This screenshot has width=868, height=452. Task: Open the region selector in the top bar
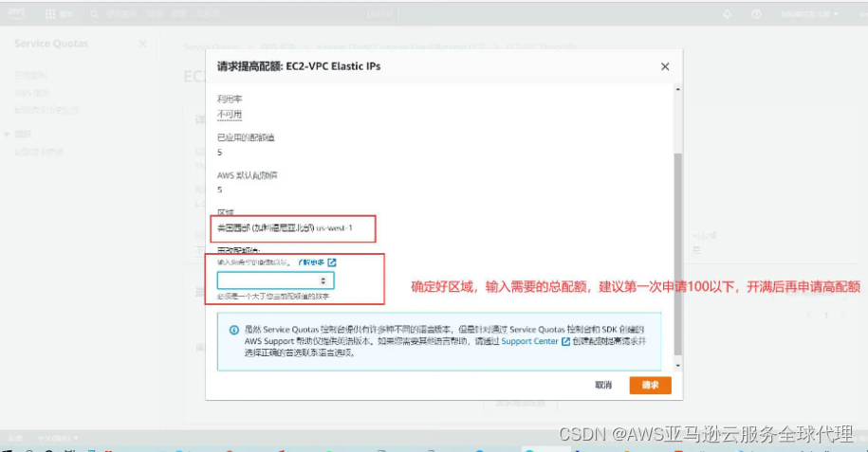pyautogui.click(x=809, y=14)
